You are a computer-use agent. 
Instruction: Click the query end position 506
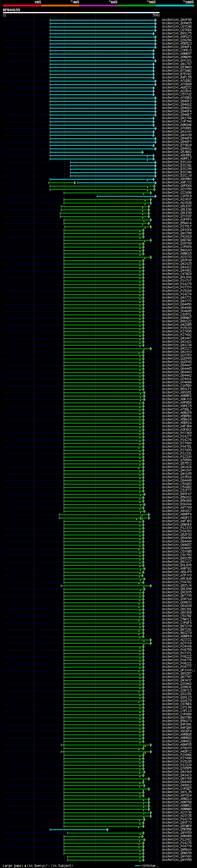click(x=155, y=15)
